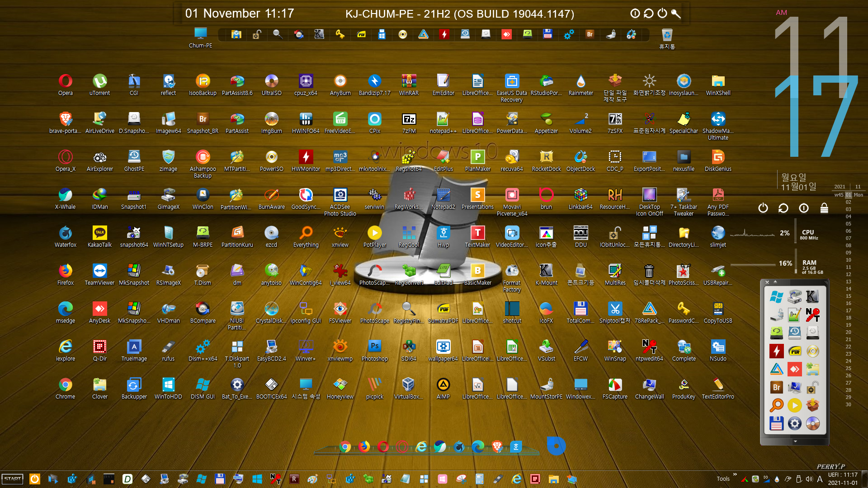The height and width of the screenshot is (488, 868).
Task: Open the AIMP player icon
Action: tap(443, 388)
